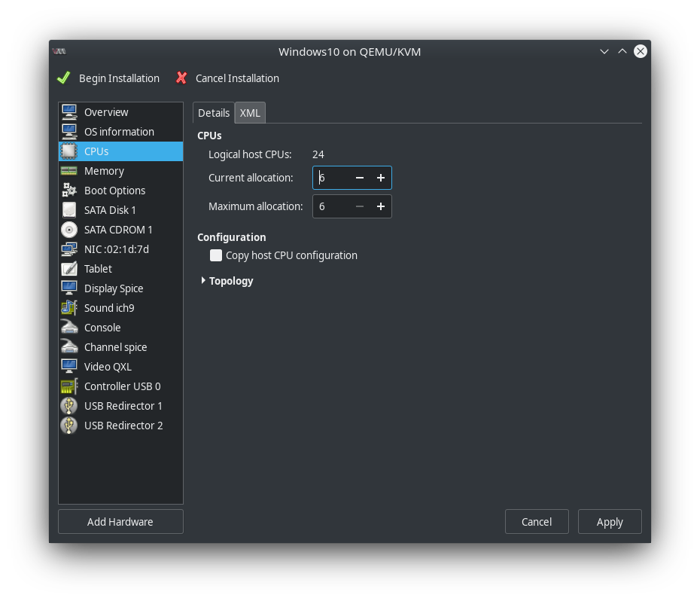The width and height of the screenshot is (700, 601).
Task: Switch to the XML tab
Action: (x=250, y=113)
